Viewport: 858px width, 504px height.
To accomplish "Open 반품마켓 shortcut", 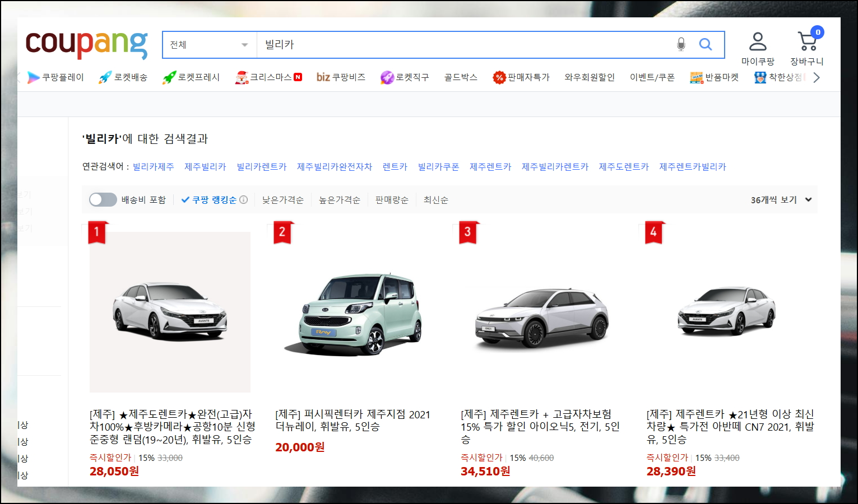I will click(715, 77).
